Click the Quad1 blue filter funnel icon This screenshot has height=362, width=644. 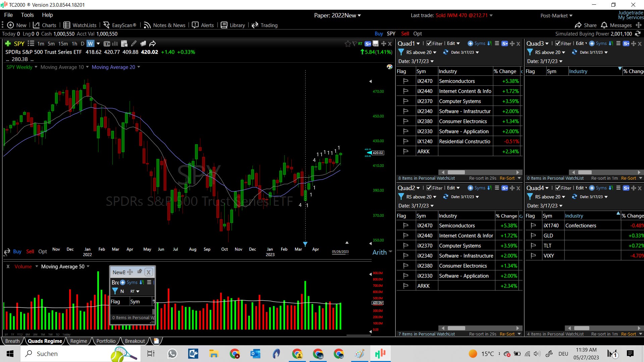click(401, 52)
